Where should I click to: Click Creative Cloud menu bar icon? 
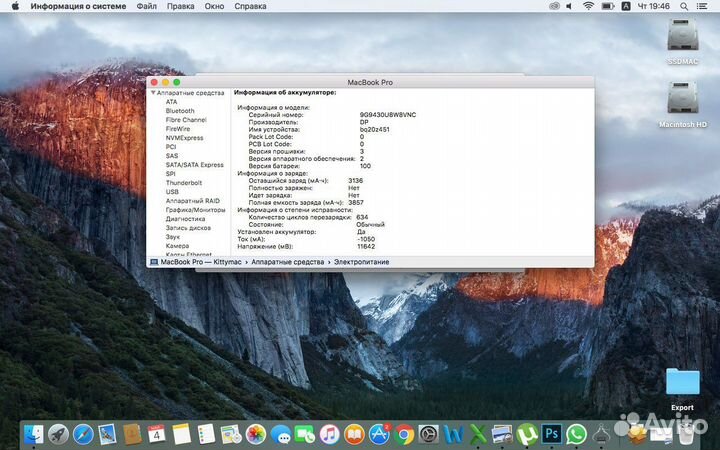554,6
